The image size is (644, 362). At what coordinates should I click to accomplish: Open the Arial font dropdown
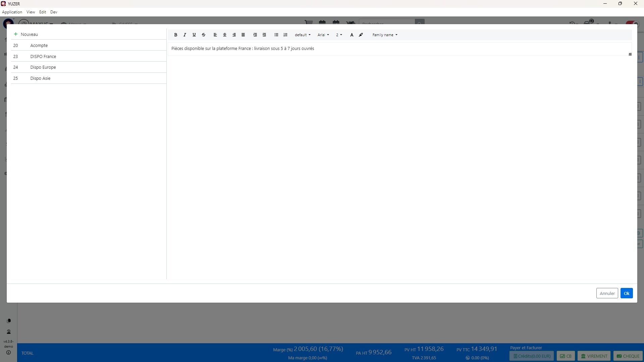coord(323,35)
